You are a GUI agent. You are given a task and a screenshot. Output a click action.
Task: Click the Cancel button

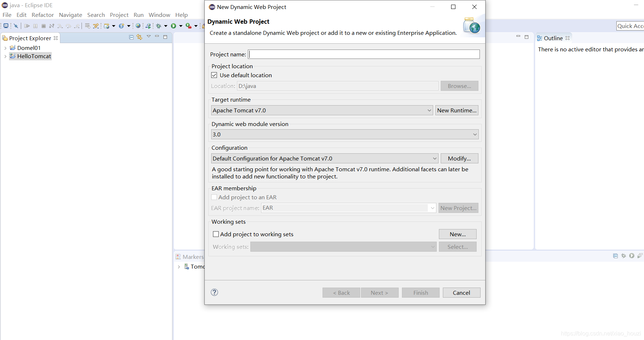coord(462,293)
